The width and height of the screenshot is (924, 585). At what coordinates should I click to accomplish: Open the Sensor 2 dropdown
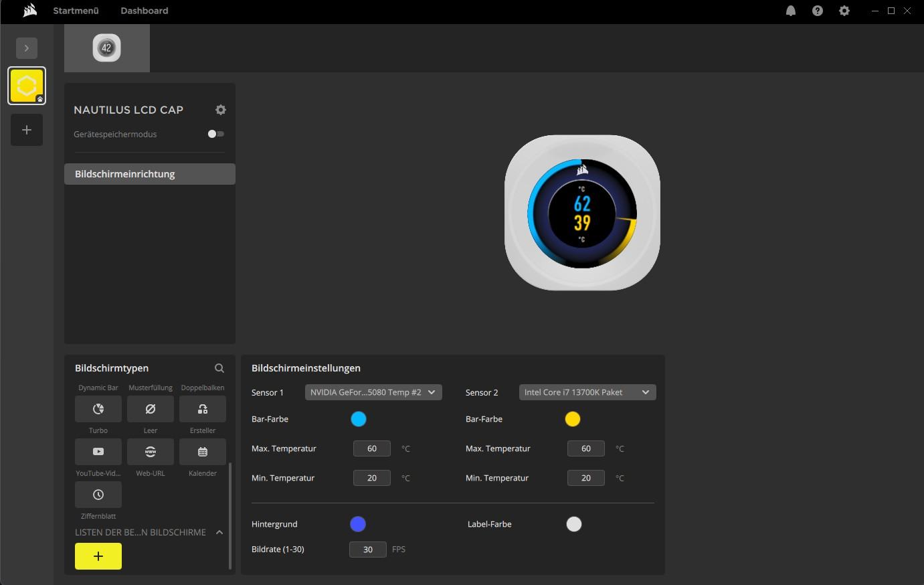coord(587,392)
